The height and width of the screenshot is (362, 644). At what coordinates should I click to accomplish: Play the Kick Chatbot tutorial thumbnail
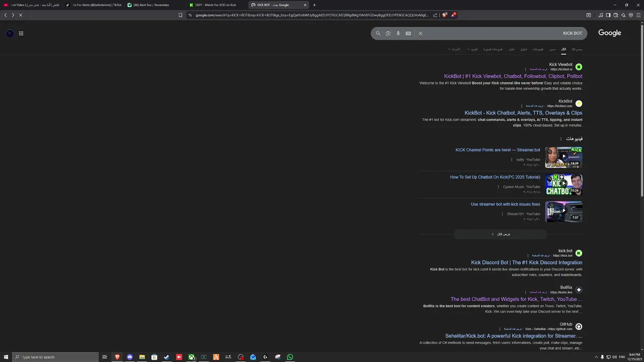point(564,185)
